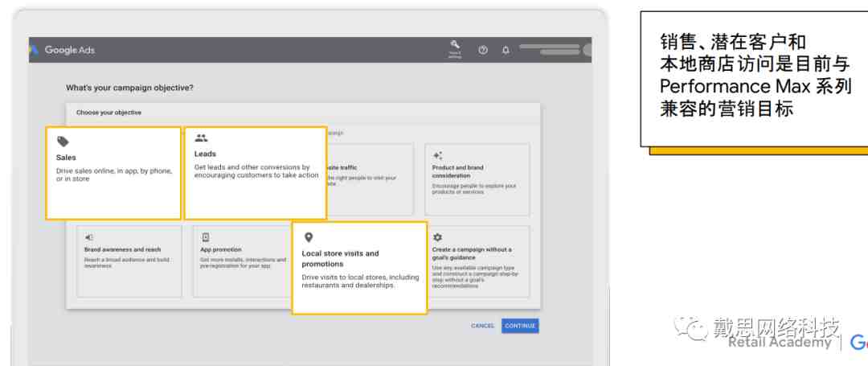Click the Performance Max caption text box

click(754, 79)
